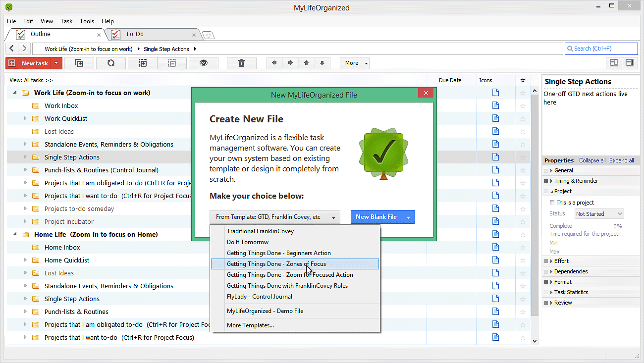The image size is (644, 363).
Task: Close the New MyLifeOrganized File dialog
Action: [426, 93]
